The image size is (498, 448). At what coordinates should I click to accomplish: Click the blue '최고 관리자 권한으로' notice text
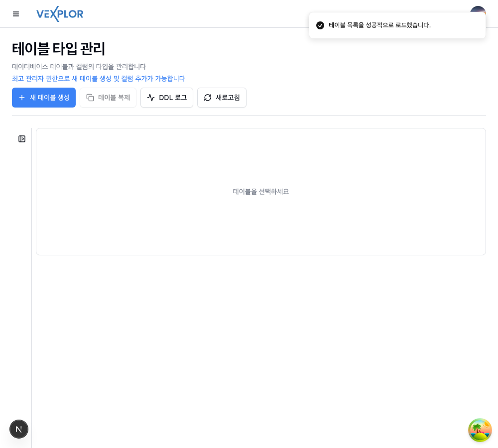(x=99, y=79)
